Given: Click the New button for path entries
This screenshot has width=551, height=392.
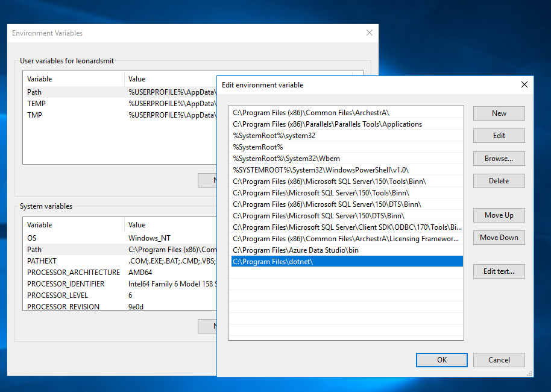Looking at the screenshot, I should pos(499,113).
